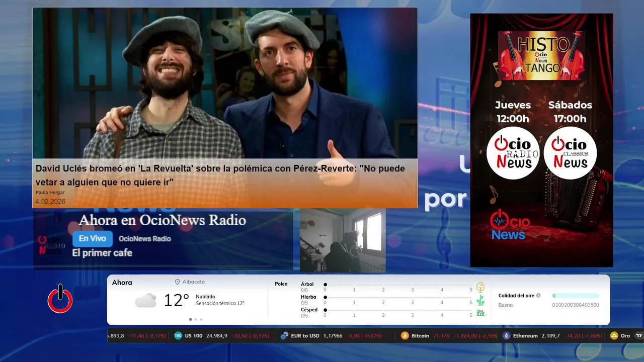Click the OcioNews Radio station link

click(x=145, y=239)
